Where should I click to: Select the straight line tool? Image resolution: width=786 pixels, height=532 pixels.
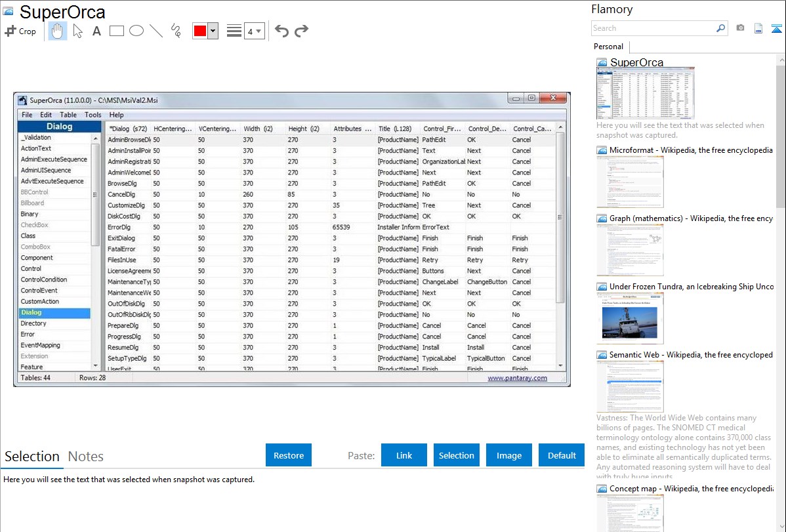click(156, 31)
